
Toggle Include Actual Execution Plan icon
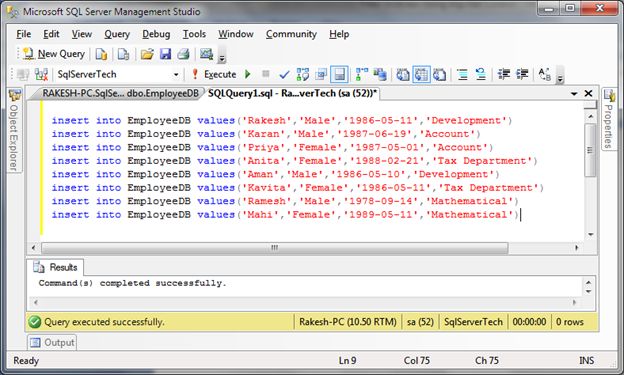point(362,74)
